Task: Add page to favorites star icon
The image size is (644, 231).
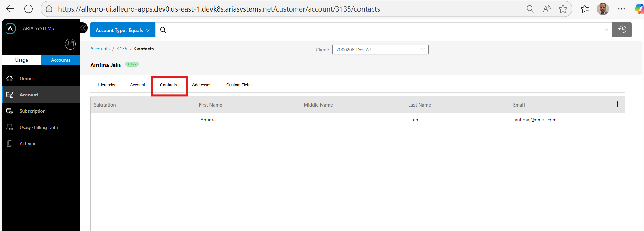Action: click(x=563, y=9)
